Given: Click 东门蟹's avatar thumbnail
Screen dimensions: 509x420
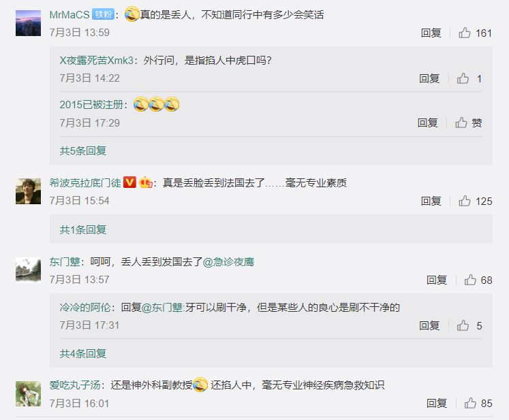Looking at the screenshot, I should (28, 270).
